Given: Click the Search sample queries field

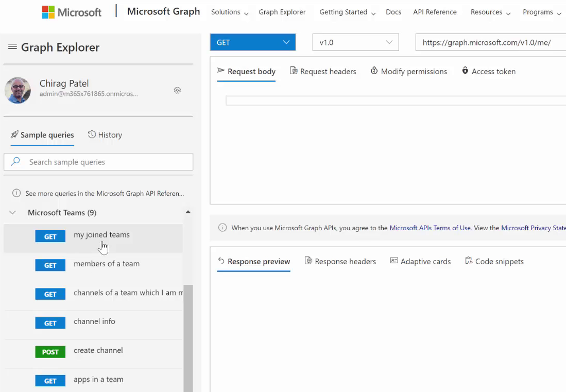Looking at the screenshot, I should (98, 162).
